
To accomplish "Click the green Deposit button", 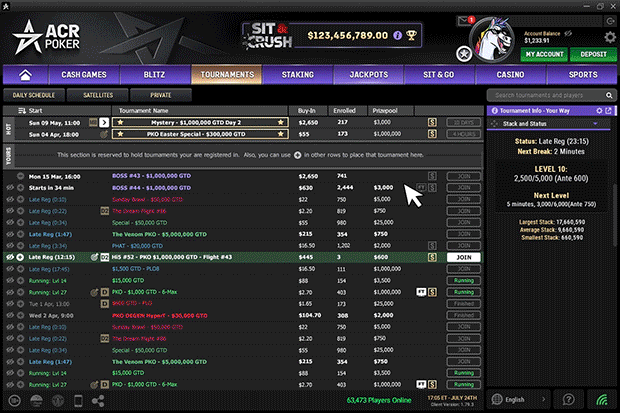I will click(x=593, y=54).
